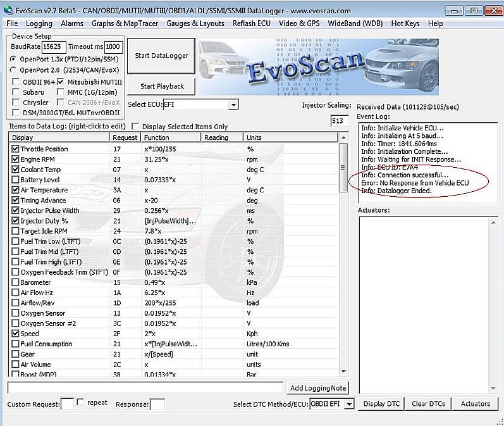Open the Gauges & Layouts menu
504x426 pixels.
[x=195, y=23]
